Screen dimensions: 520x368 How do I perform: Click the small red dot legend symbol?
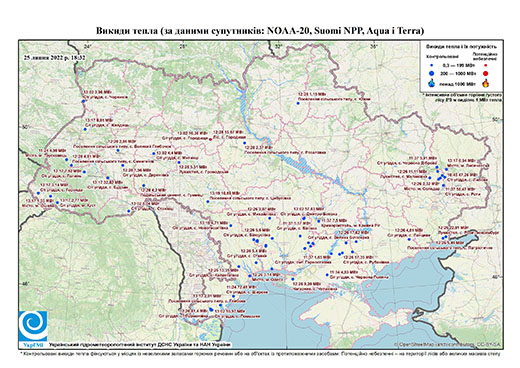[485, 66]
